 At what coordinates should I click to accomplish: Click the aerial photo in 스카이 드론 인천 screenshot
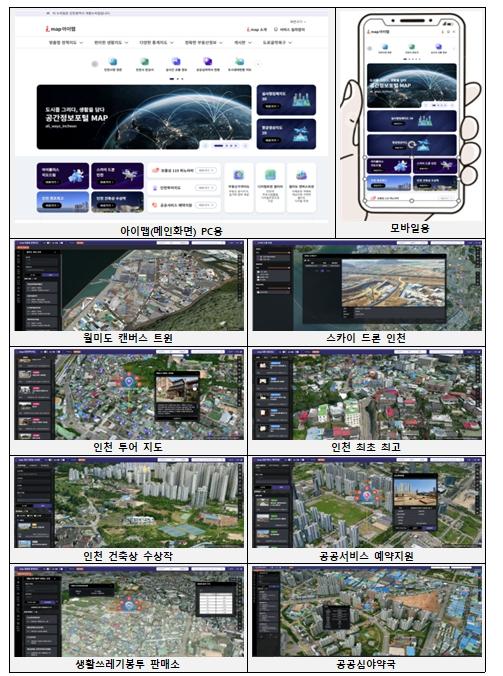(393, 283)
